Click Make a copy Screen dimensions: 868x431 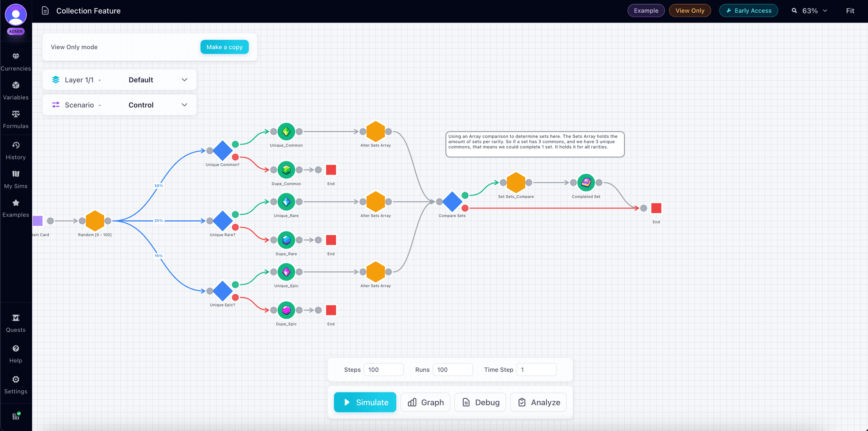224,47
